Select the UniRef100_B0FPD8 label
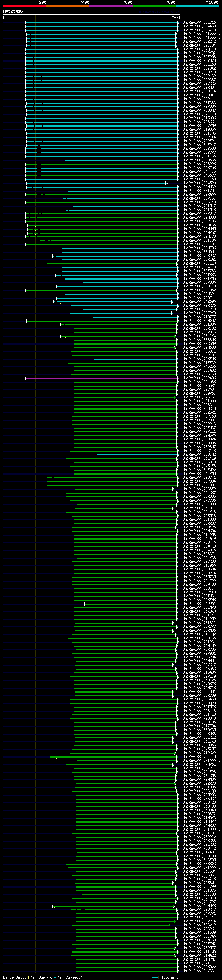The width and height of the screenshot is (222, 980). 199,57
